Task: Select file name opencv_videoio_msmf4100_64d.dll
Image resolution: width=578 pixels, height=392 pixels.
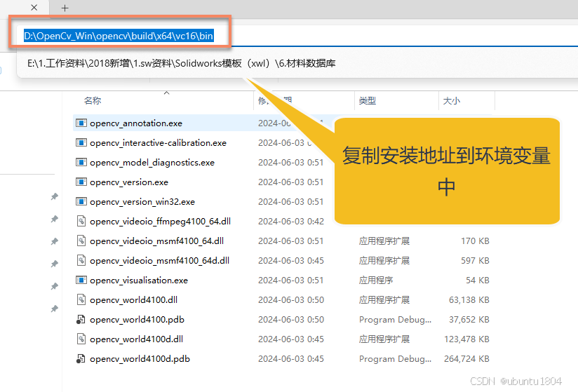Action: (x=160, y=261)
